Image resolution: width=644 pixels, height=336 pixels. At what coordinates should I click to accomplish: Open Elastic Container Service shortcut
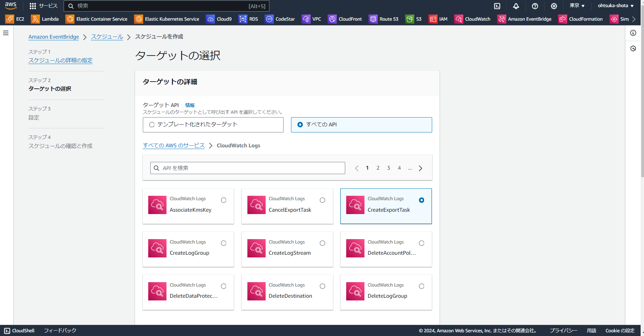(x=96, y=19)
